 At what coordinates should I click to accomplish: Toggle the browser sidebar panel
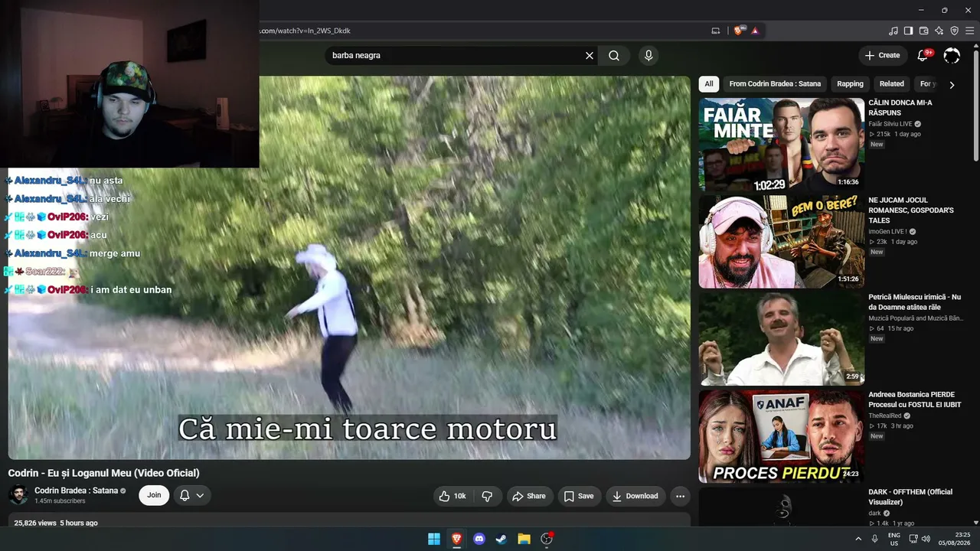coord(908,31)
